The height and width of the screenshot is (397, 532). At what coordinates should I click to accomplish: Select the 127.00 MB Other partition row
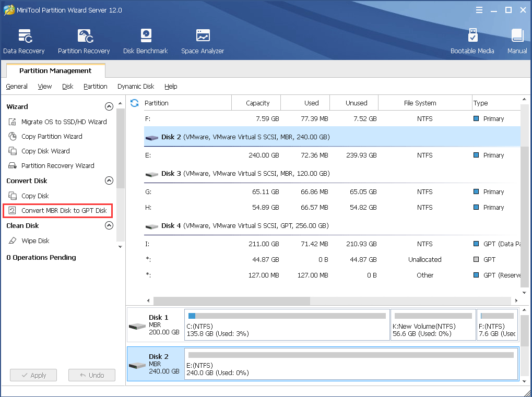point(332,275)
